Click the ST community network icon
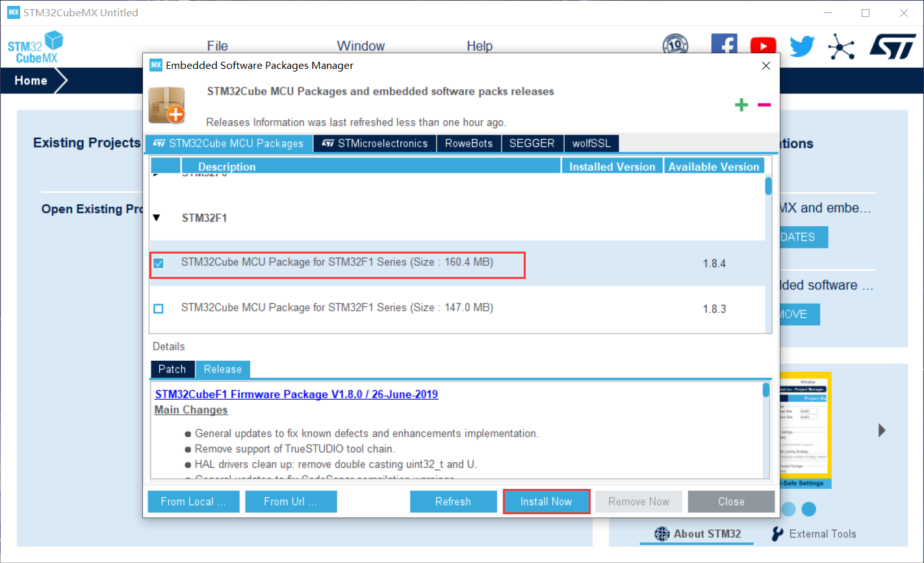The height and width of the screenshot is (563, 924). click(x=841, y=46)
